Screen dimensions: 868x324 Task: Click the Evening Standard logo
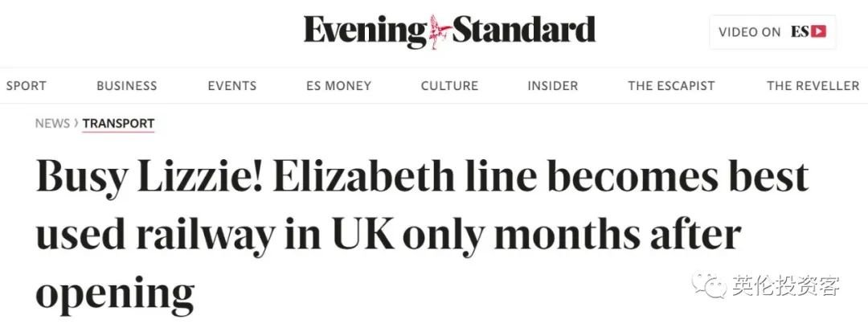449,31
